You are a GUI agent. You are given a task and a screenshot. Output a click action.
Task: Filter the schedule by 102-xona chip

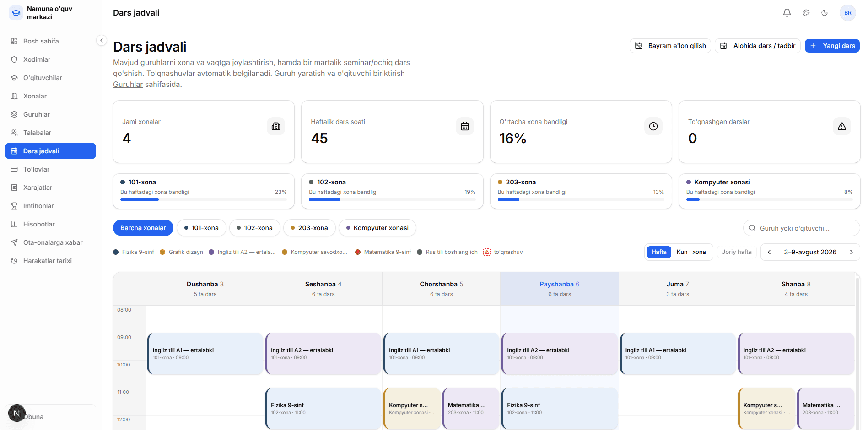click(255, 228)
